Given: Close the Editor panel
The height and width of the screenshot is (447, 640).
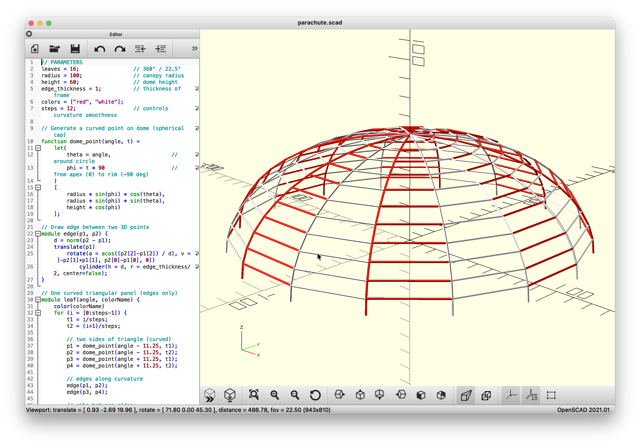Looking at the screenshot, I should (x=29, y=34).
